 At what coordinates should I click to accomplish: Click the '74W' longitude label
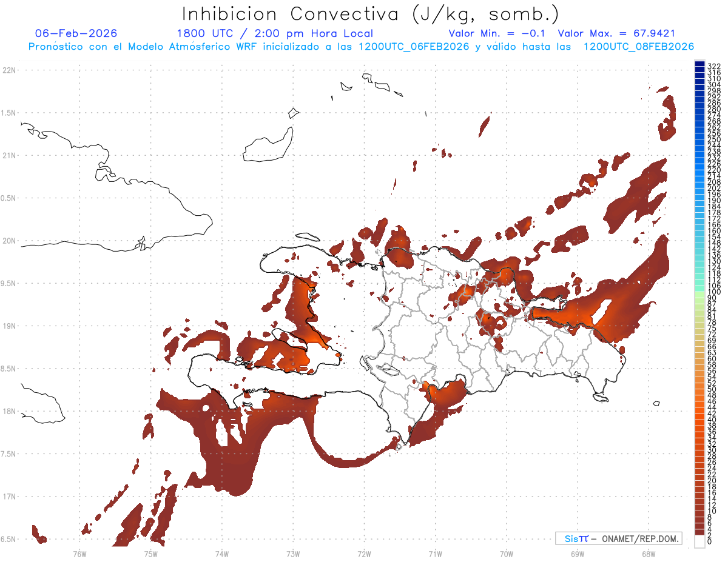(222, 553)
